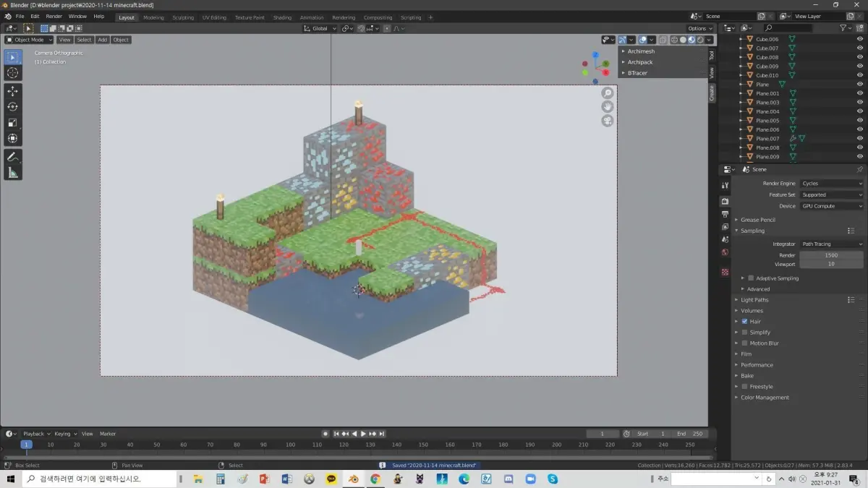
Task: Select the Cursor tool
Action: point(12,72)
